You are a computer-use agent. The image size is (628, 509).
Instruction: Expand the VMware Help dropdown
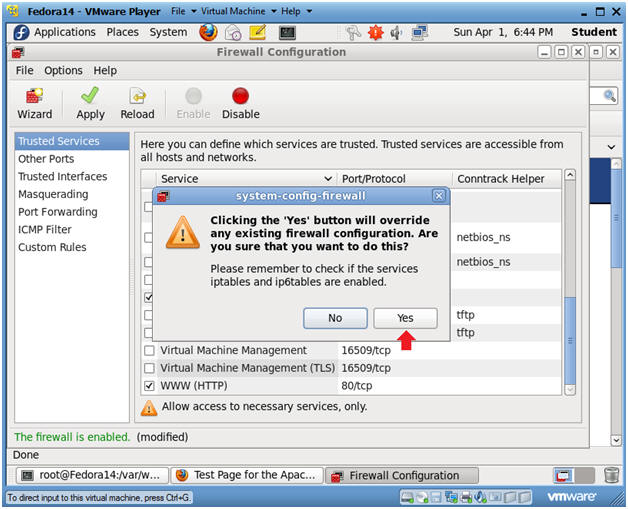coord(296,11)
